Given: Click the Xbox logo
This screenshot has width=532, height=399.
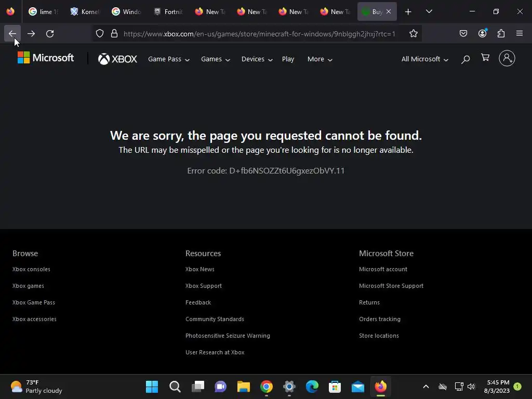Looking at the screenshot, I should (117, 59).
